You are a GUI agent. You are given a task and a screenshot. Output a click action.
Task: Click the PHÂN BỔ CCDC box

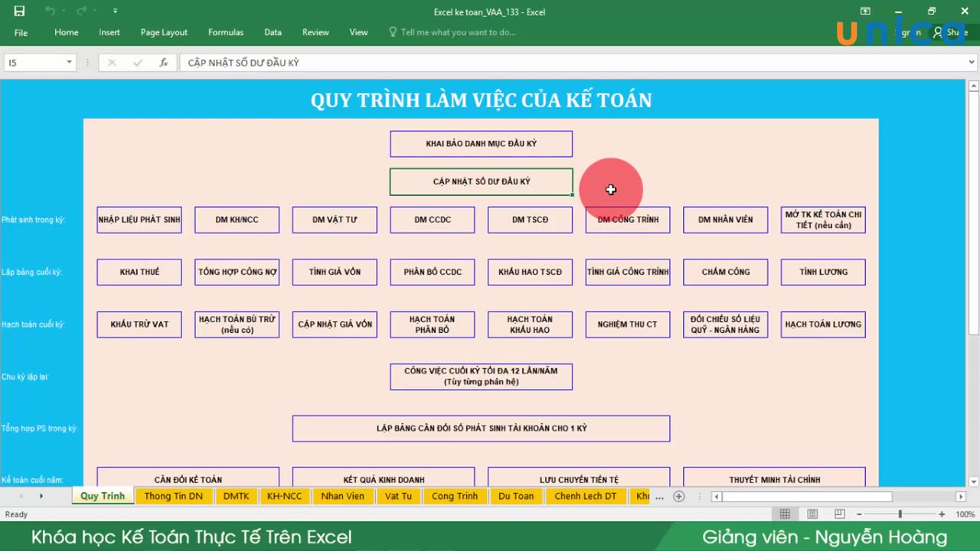tap(433, 272)
